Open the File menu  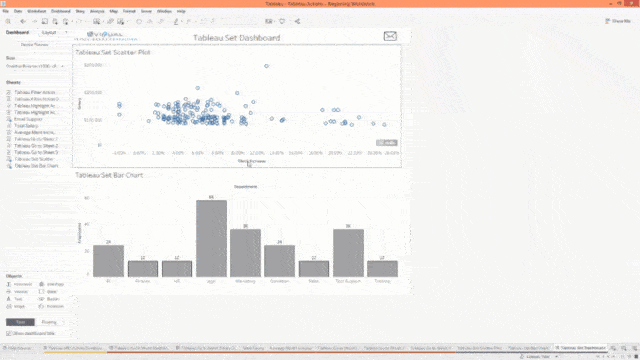coord(5,11)
